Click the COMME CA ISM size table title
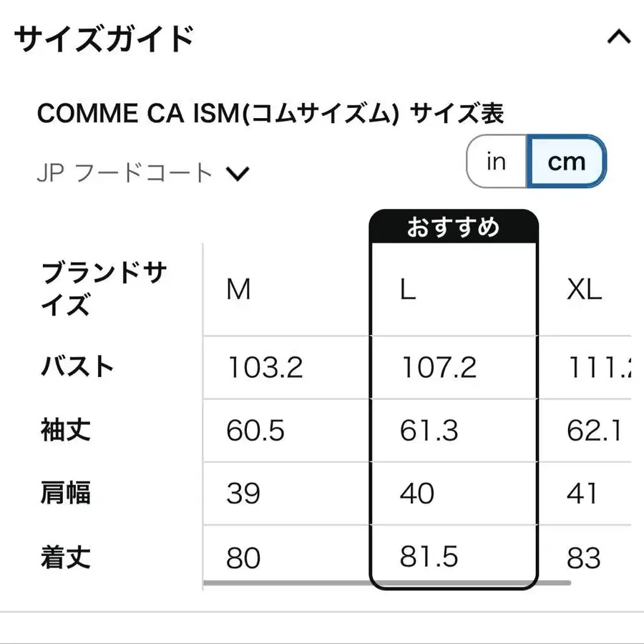The height and width of the screenshot is (644, 644). [270, 112]
